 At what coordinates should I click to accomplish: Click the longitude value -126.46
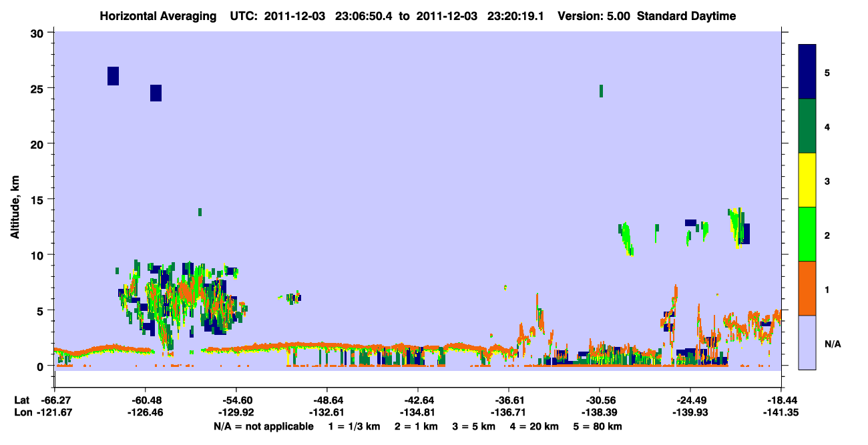click(146, 412)
